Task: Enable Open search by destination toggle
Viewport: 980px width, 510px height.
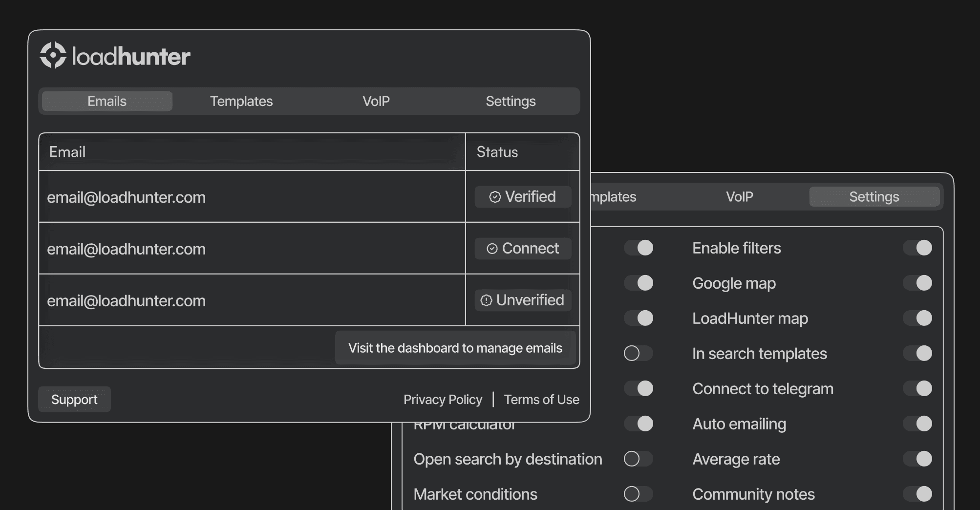Action: pos(638,459)
